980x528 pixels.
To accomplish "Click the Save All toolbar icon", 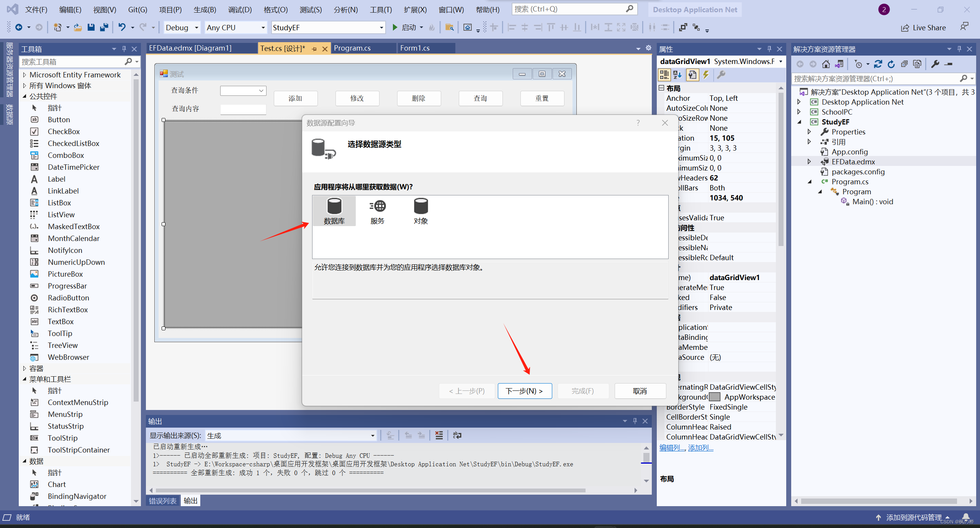I will 104,27.
